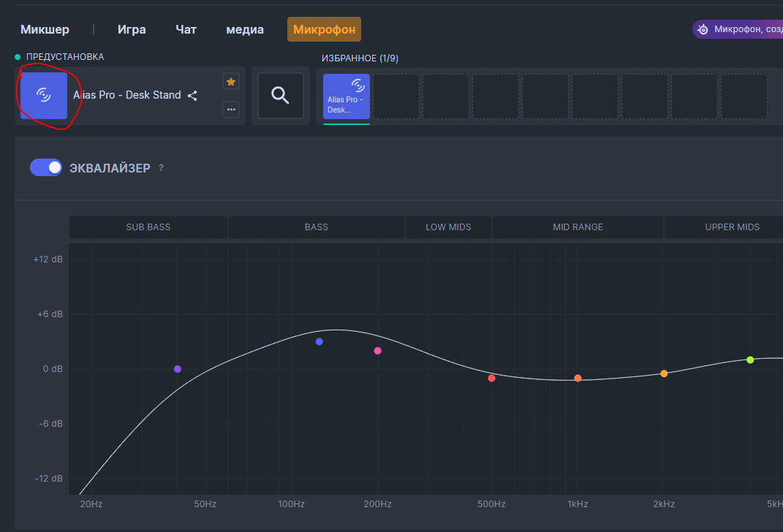Select the LOW MIDS band header

(x=448, y=227)
